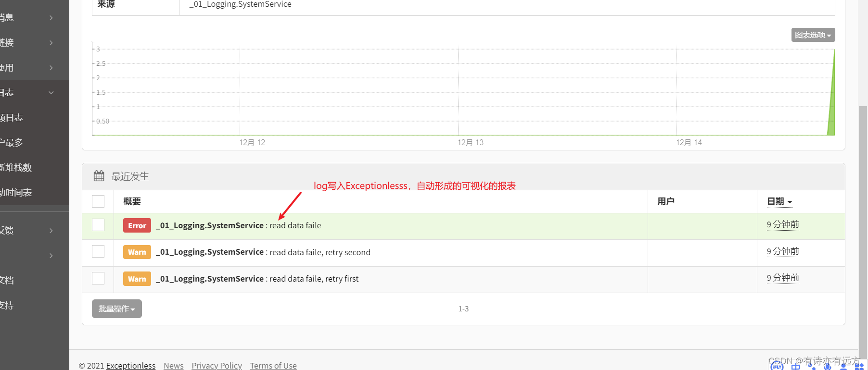Screen dimensions: 868x370
Task: Click the 9 分钟前 date of the Error row
Action: tap(783, 224)
